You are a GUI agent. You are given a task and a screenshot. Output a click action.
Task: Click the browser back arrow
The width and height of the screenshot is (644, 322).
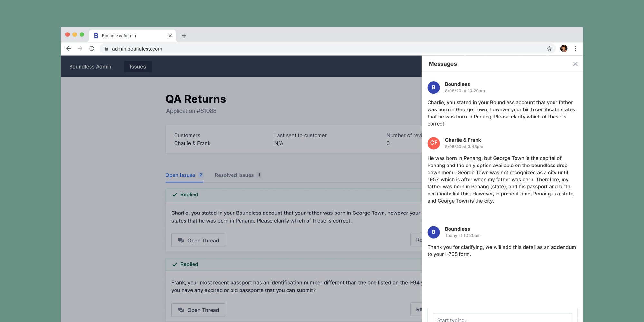coord(69,49)
